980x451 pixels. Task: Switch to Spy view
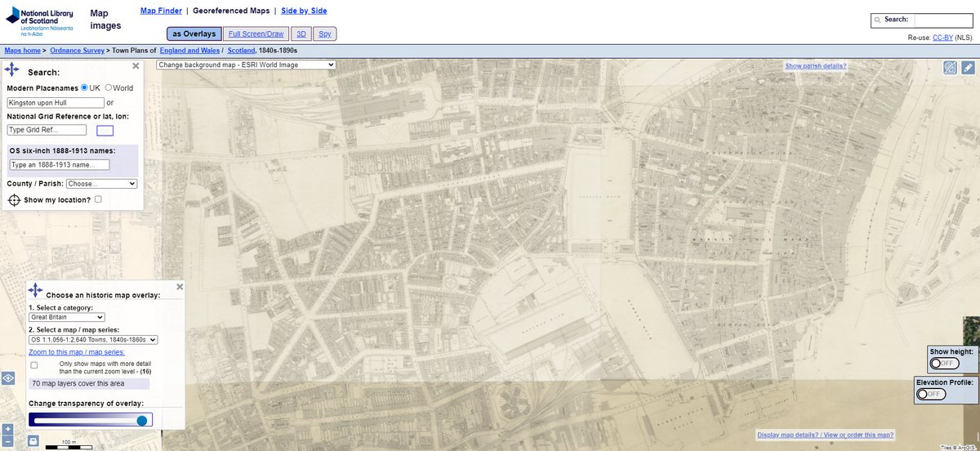click(x=325, y=33)
